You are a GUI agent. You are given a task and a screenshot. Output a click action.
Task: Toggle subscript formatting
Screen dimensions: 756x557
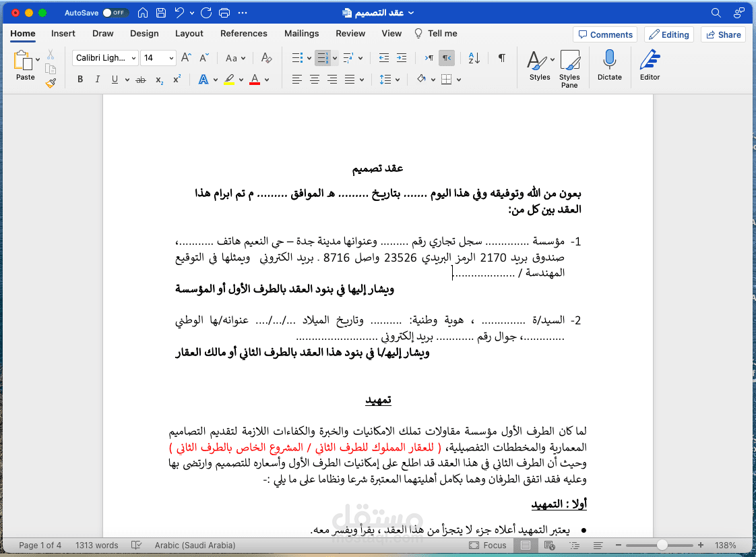click(159, 80)
